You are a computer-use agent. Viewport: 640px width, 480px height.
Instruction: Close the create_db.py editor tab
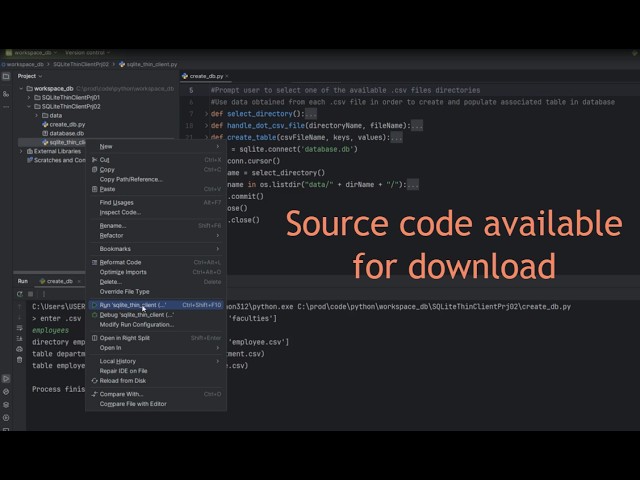pyautogui.click(x=227, y=76)
